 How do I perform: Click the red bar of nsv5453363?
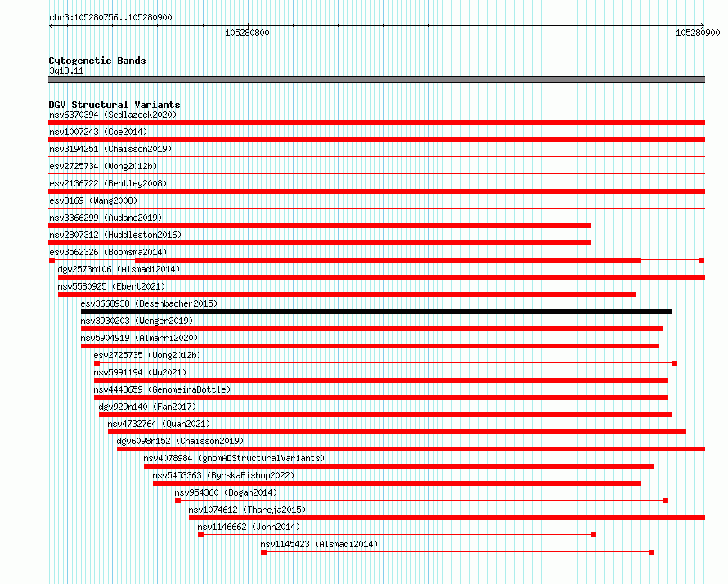coord(397,483)
